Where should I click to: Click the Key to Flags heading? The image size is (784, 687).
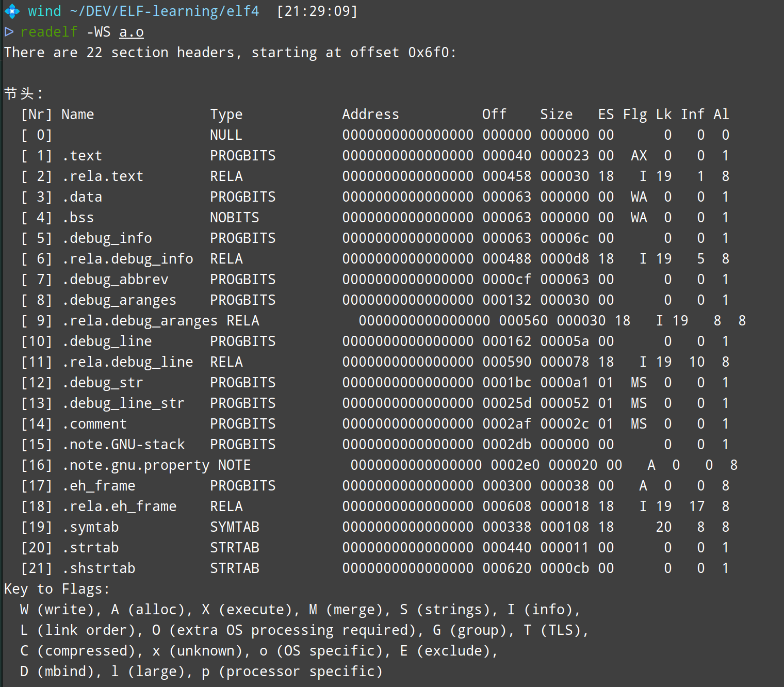tap(57, 589)
